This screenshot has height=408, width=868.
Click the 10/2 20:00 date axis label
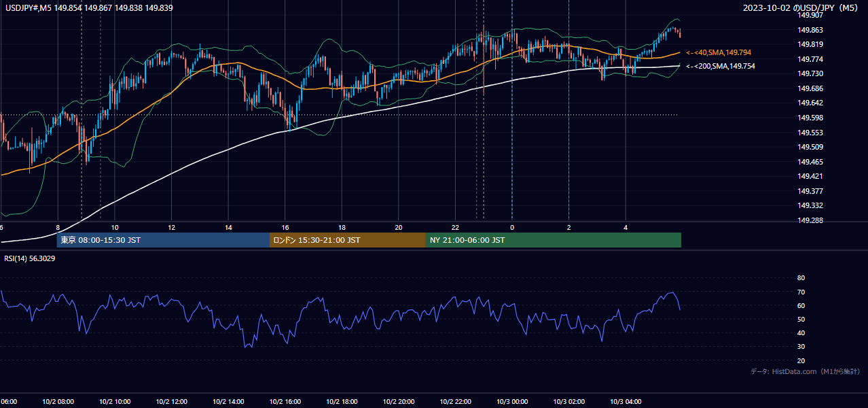(x=399, y=401)
